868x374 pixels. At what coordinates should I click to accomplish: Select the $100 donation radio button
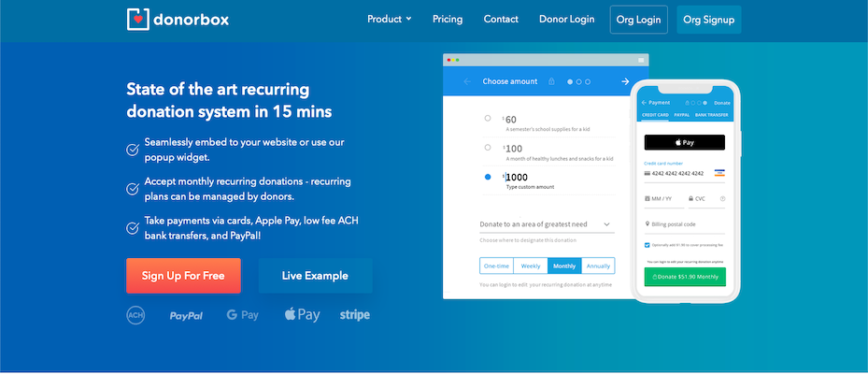coord(488,148)
